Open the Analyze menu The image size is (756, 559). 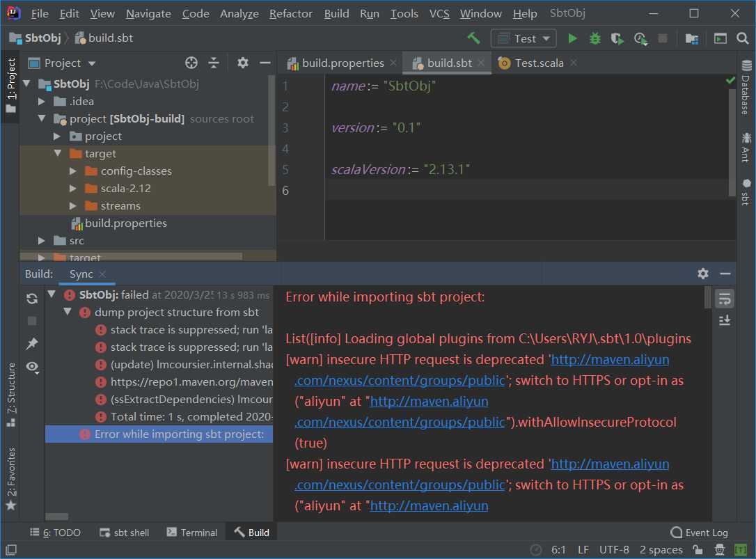coord(239,13)
